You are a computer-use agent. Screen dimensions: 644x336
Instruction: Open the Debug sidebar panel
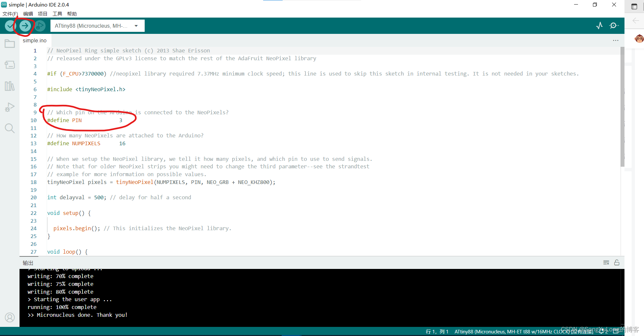[x=10, y=107]
